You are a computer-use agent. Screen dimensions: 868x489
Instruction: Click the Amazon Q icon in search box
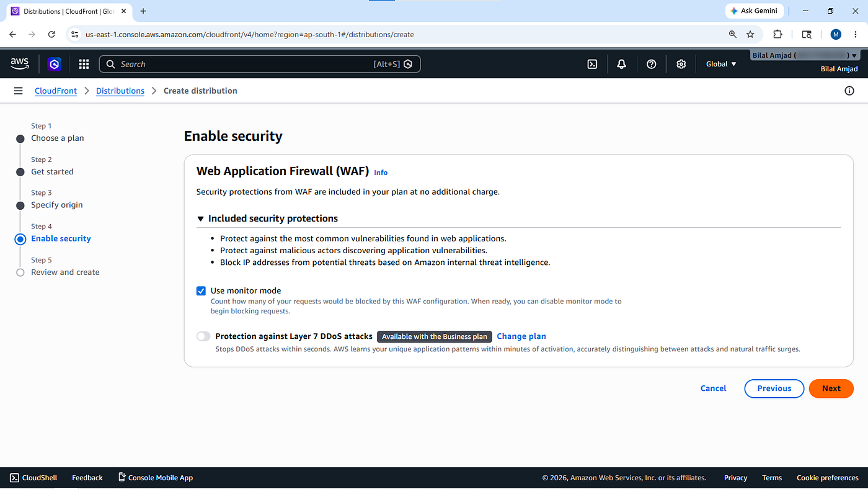pos(408,64)
